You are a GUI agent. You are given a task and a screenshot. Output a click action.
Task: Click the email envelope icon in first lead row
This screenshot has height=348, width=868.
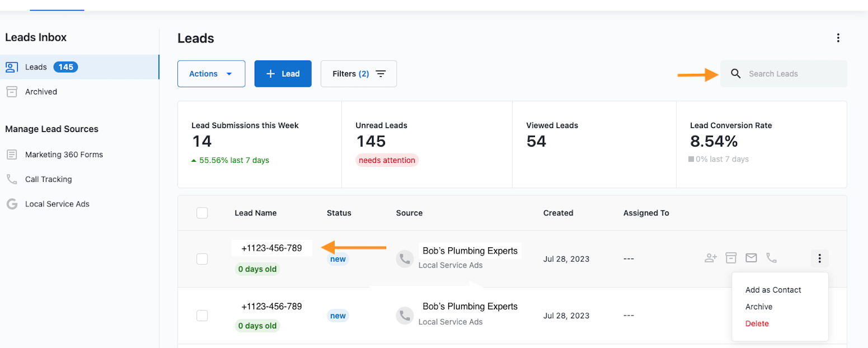(x=751, y=258)
